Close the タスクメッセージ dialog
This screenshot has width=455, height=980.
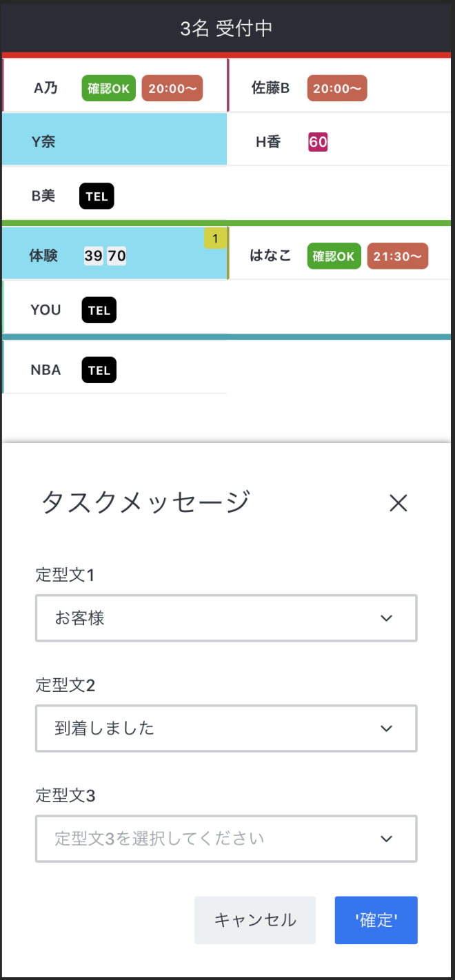398,503
